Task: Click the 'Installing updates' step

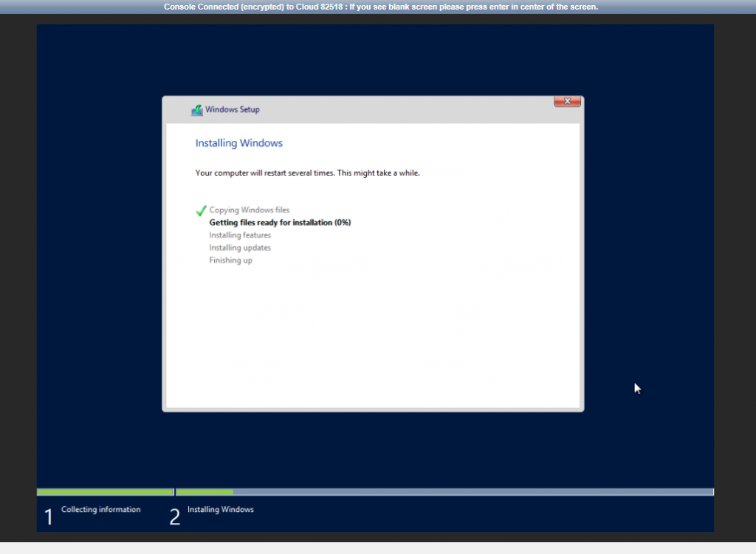Action: 240,248
